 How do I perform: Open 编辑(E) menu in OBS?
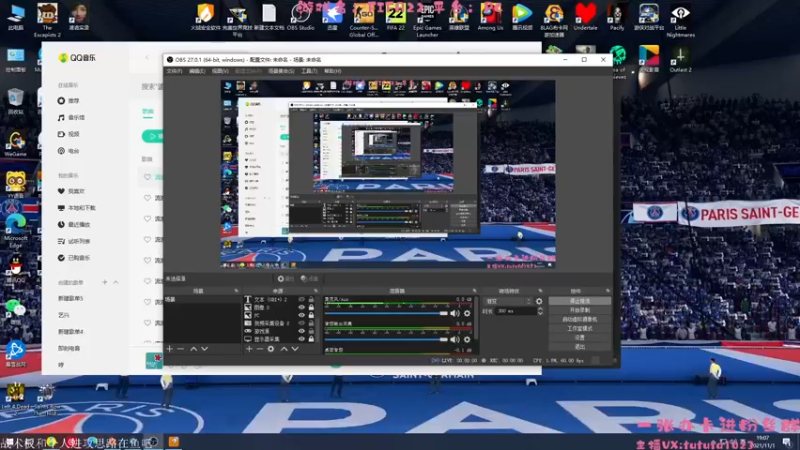197,71
